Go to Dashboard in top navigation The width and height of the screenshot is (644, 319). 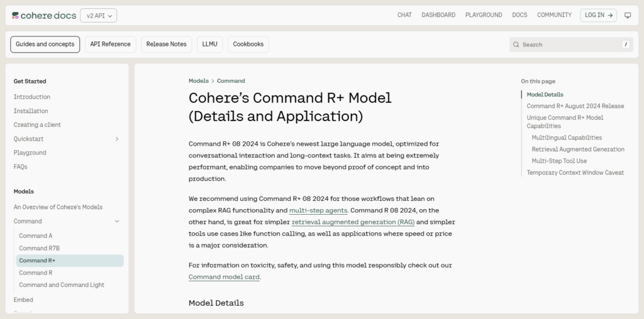point(438,15)
